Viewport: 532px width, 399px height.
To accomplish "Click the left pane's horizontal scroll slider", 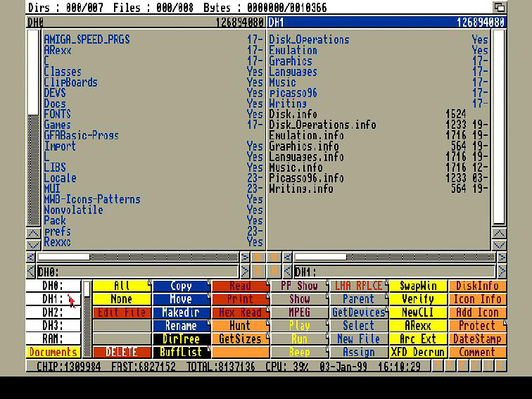I will coord(63,257).
